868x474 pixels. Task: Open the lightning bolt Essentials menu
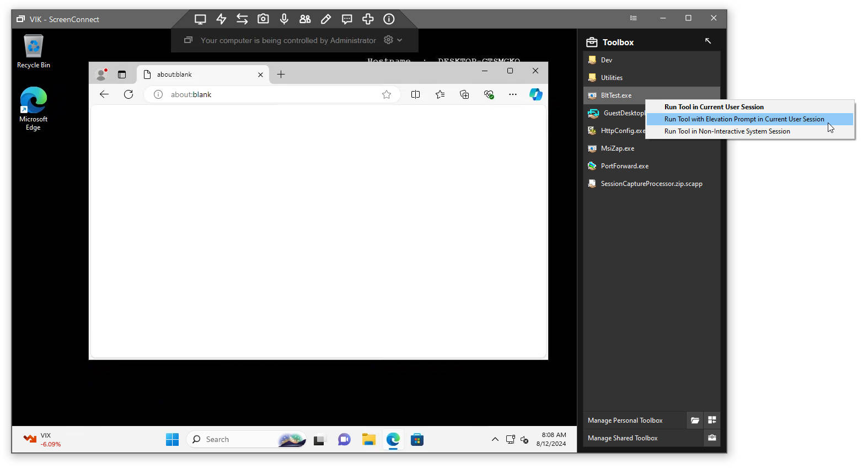pyautogui.click(x=221, y=19)
